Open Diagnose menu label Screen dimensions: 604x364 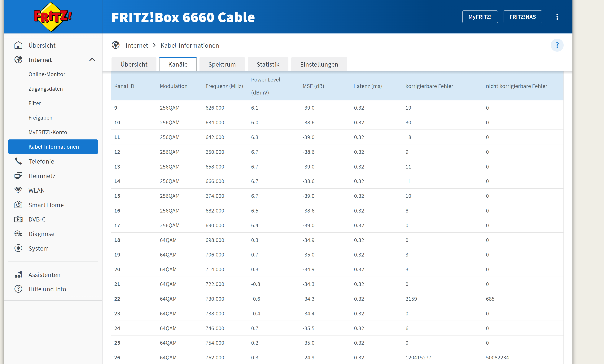[x=42, y=234]
